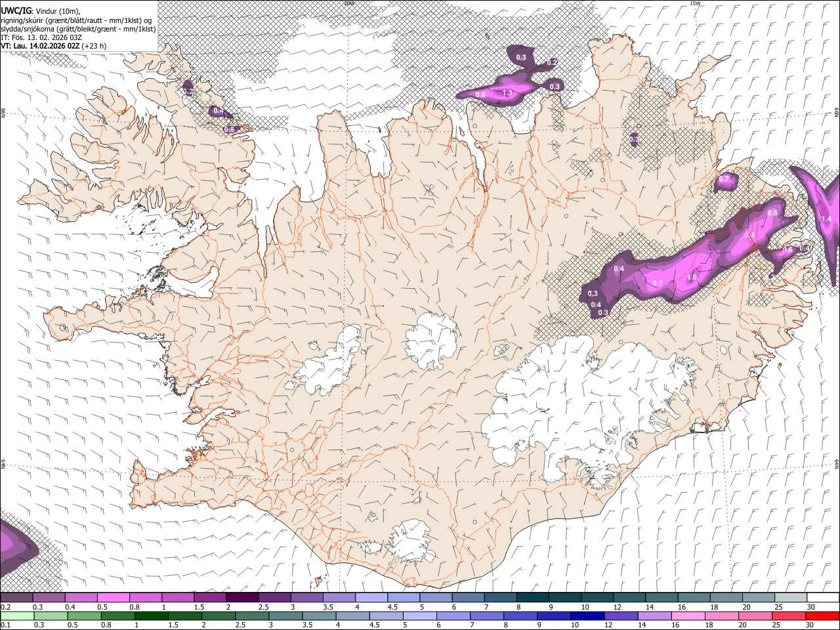Click the 'slydda/snjókoma' legend description line
This screenshot has height=630, width=840.
click(78, 29)
